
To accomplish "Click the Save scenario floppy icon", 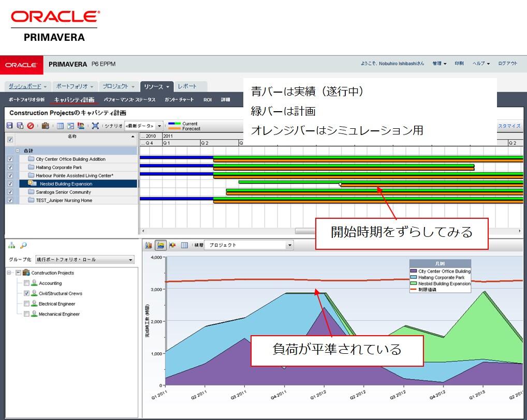I will tap(9, 126).
